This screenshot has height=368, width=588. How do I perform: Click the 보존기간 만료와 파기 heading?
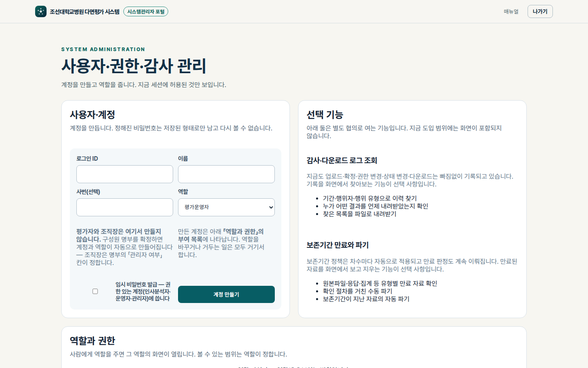tap(338, 245)
